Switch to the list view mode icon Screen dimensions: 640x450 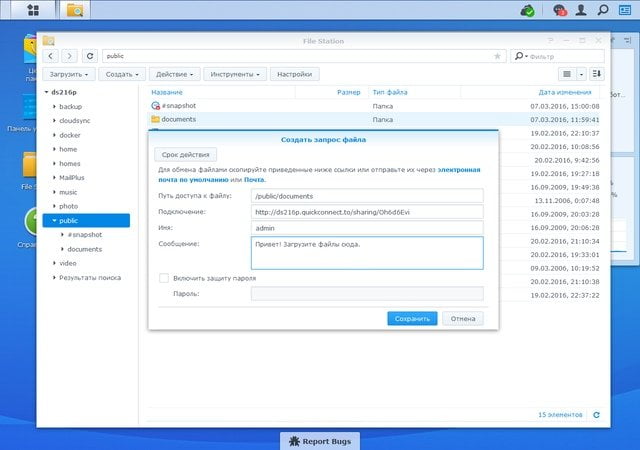coord(567,74)
